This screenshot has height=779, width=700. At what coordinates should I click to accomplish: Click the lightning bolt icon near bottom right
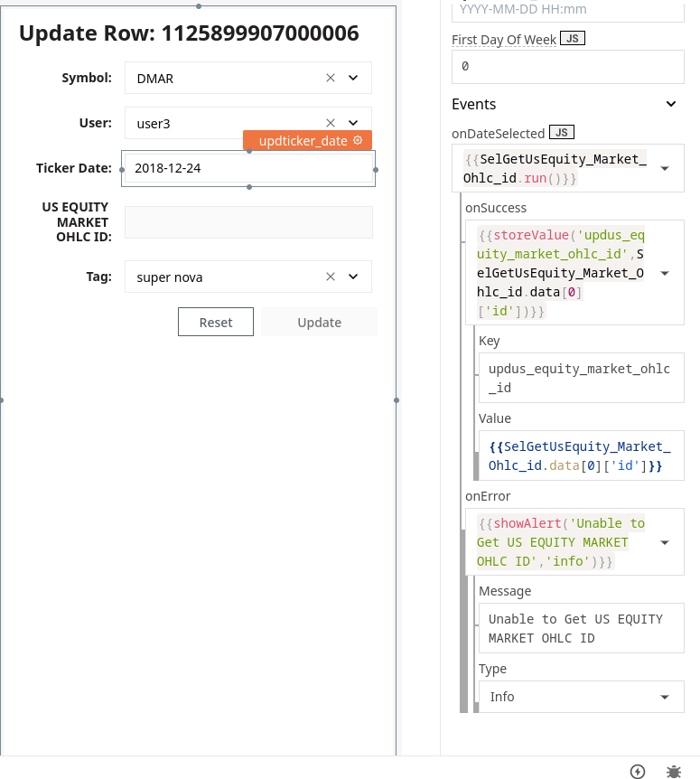[637, 772]
